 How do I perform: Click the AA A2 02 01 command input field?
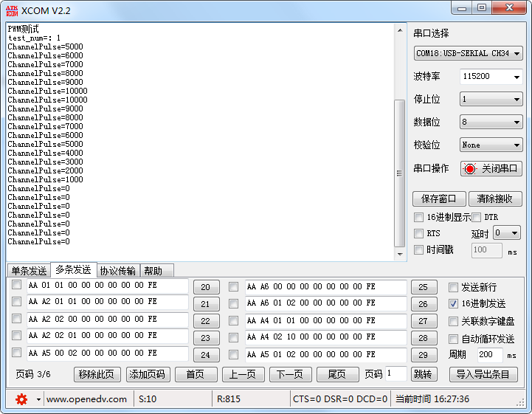[108, 336]
